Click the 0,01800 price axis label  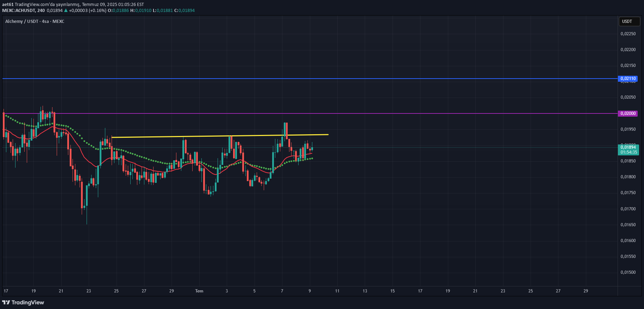(x=628, y=177)
